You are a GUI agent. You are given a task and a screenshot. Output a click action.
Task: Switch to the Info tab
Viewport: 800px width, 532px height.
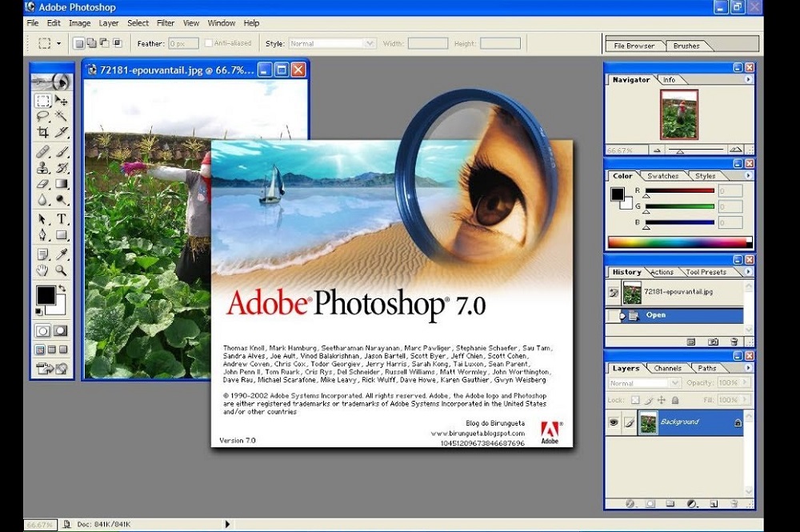tap(669, 80)
